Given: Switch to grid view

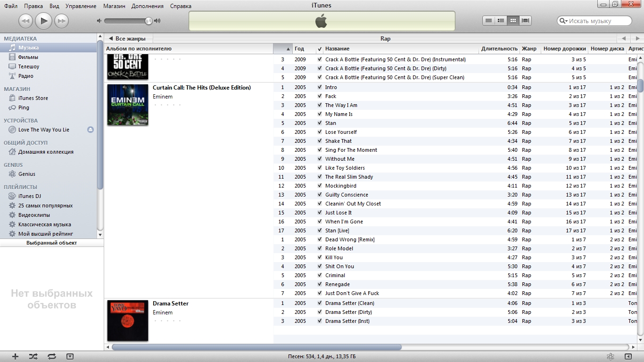Looking at the screenshot, I should pyautogui.click(x=513, y=20).
